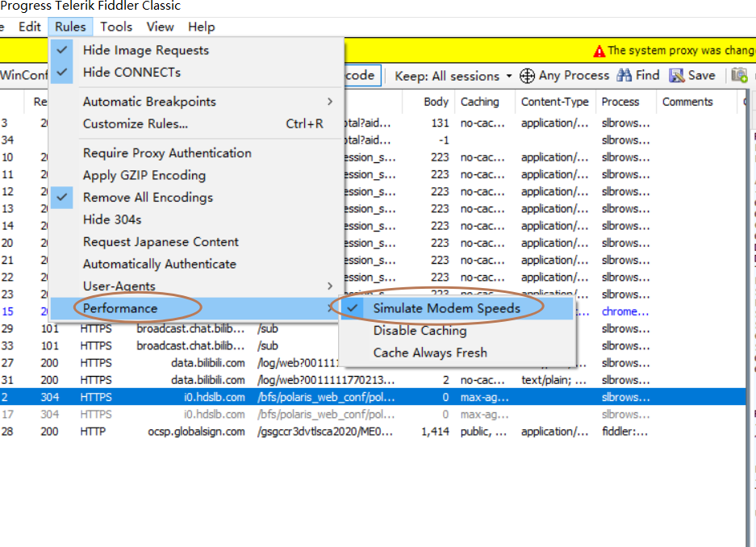The height and width of the screenshot is (547, 756).
Task: Click the Find binoculars icon
Action: click(x=624, y=75)
